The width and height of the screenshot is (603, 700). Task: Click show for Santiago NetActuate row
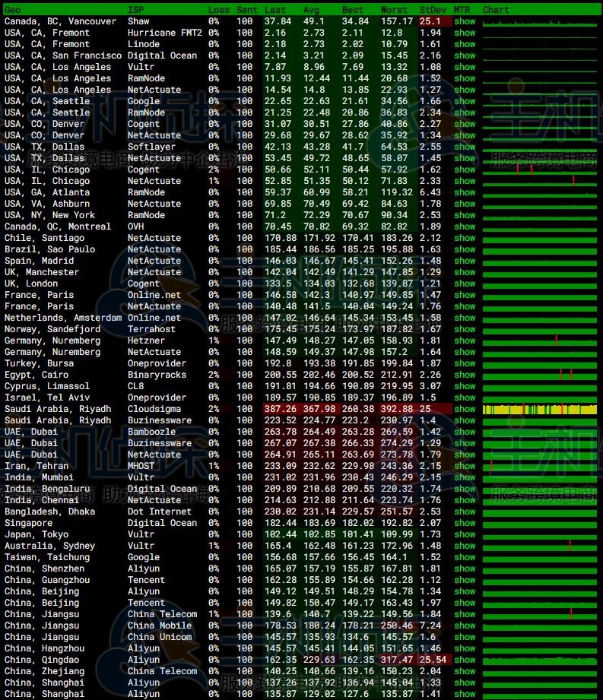click(465, 237)
